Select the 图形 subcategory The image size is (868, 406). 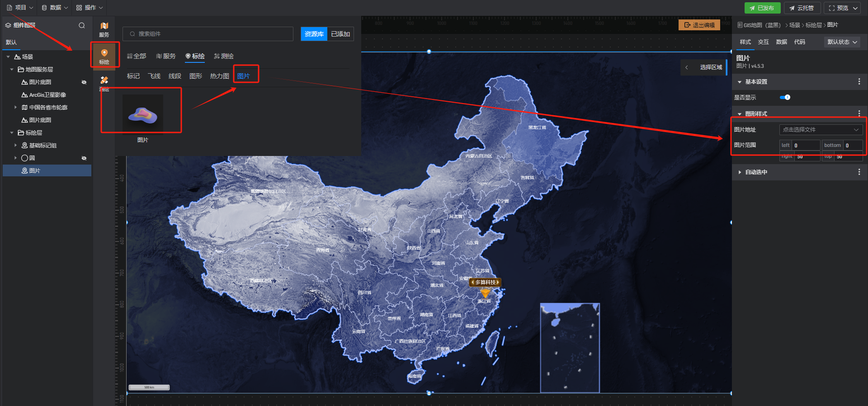point(196,76)
